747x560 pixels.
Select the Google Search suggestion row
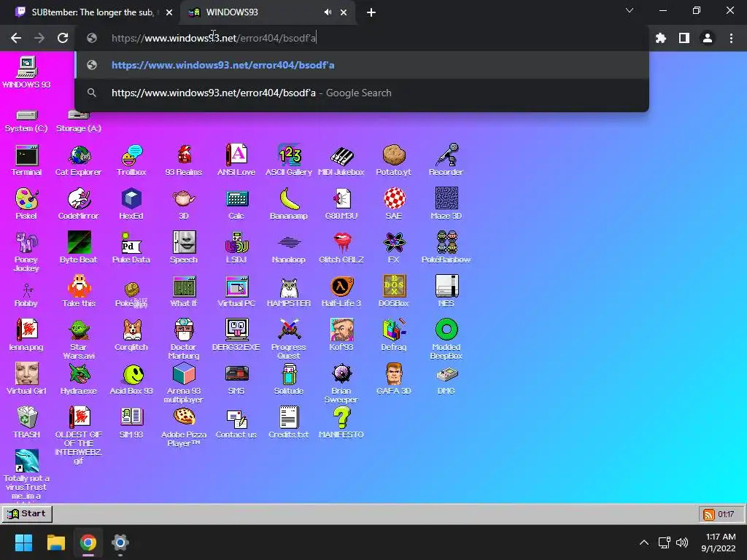point(362,93)
